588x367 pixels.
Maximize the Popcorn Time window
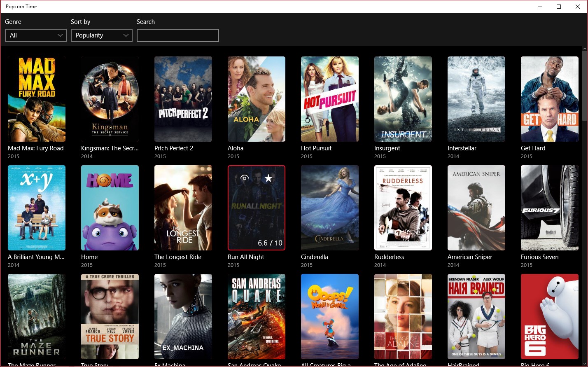point(559,7)
